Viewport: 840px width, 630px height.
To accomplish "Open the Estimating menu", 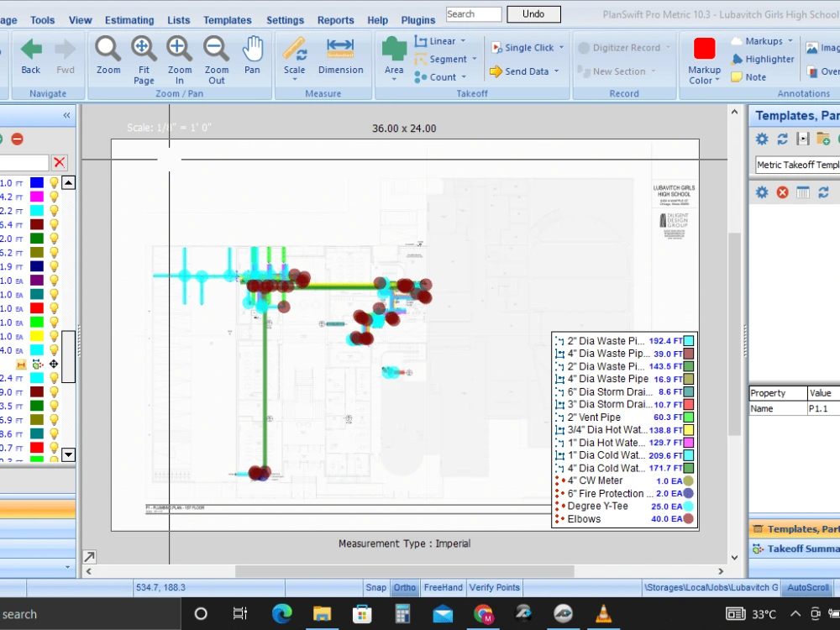I will coord(129,20).
